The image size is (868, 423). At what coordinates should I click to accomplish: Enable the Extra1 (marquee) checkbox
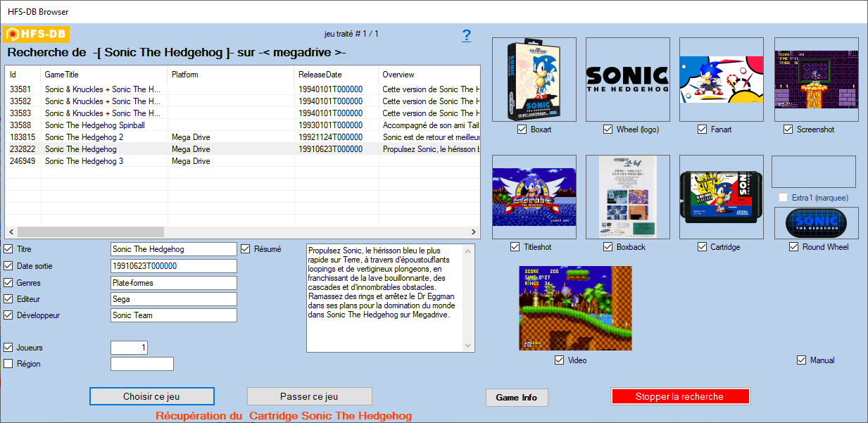pyautogui.click(x=783, y=198)
